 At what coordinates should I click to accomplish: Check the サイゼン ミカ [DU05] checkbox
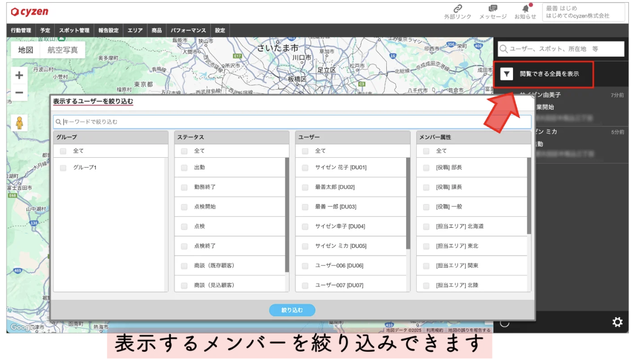(305, 246)
